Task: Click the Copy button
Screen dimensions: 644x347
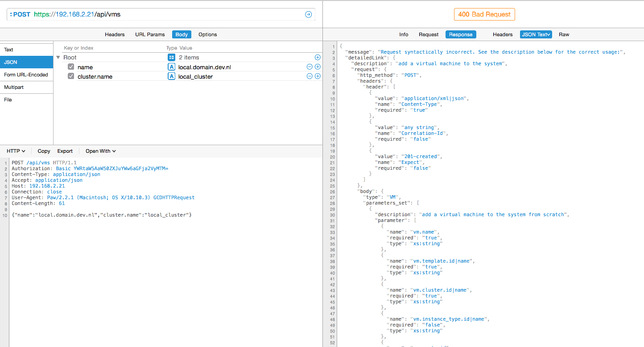Action: 44,151
